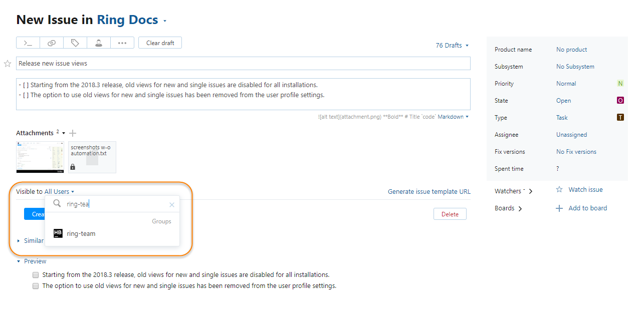
Task: Clear the group search field
Action: [172, 204]
